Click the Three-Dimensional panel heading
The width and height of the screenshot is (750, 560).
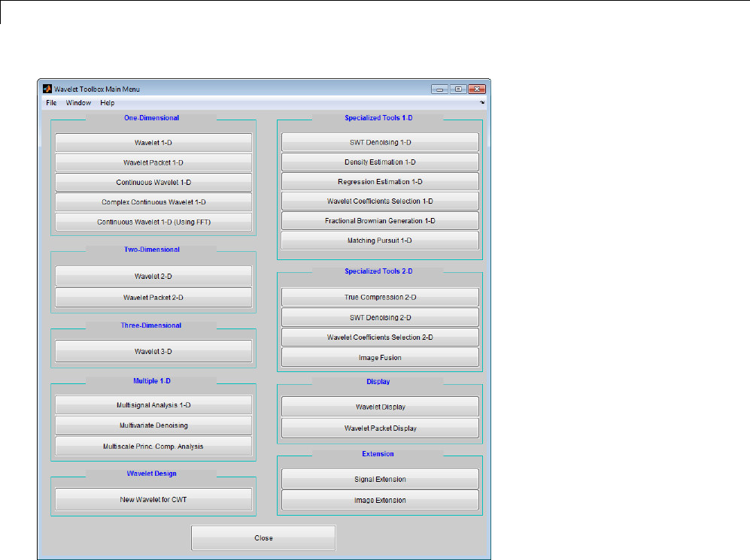151,325
